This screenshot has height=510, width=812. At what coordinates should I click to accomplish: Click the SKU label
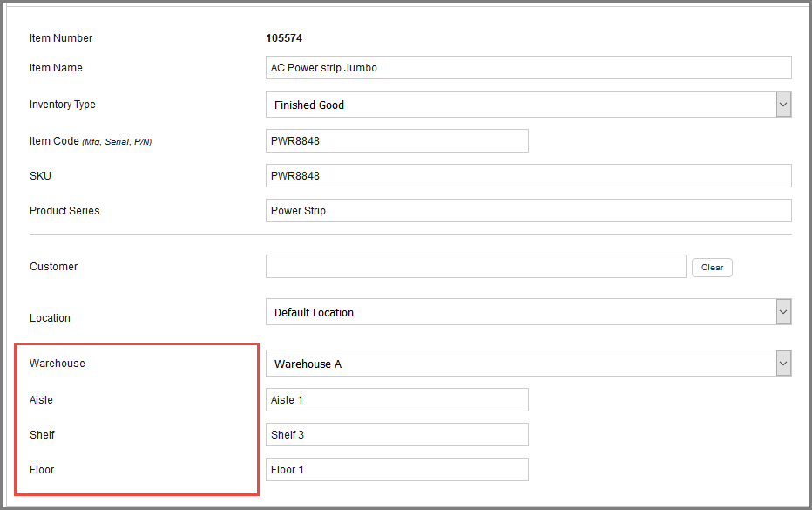[x=40, y=176]
